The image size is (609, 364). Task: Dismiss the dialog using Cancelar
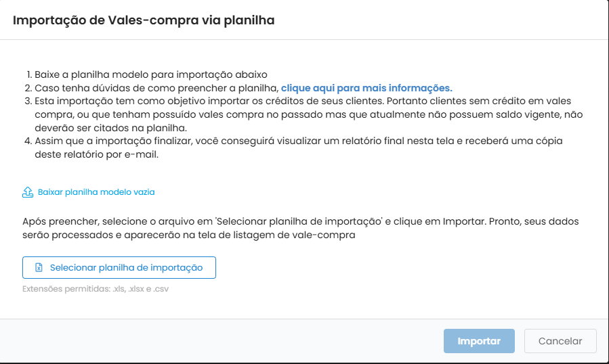pos(560,341)
